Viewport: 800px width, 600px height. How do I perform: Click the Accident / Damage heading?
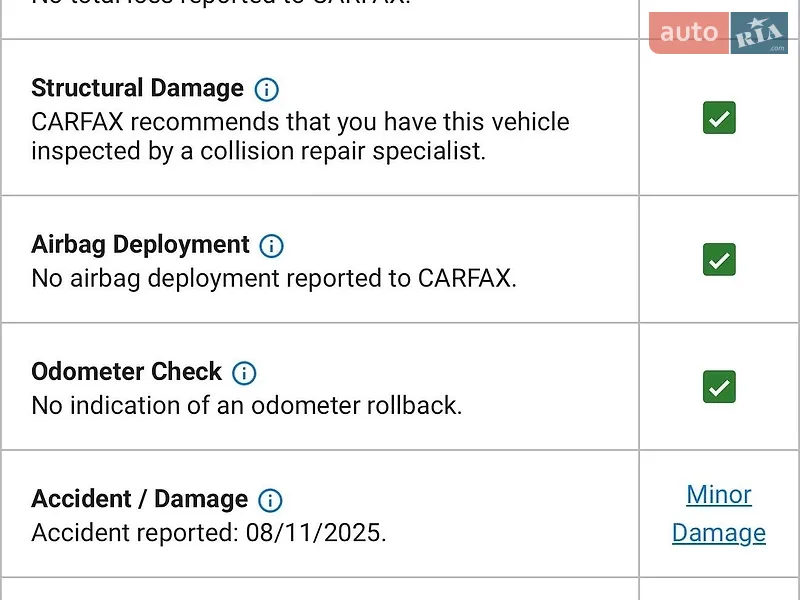click(x=139, y=498)
